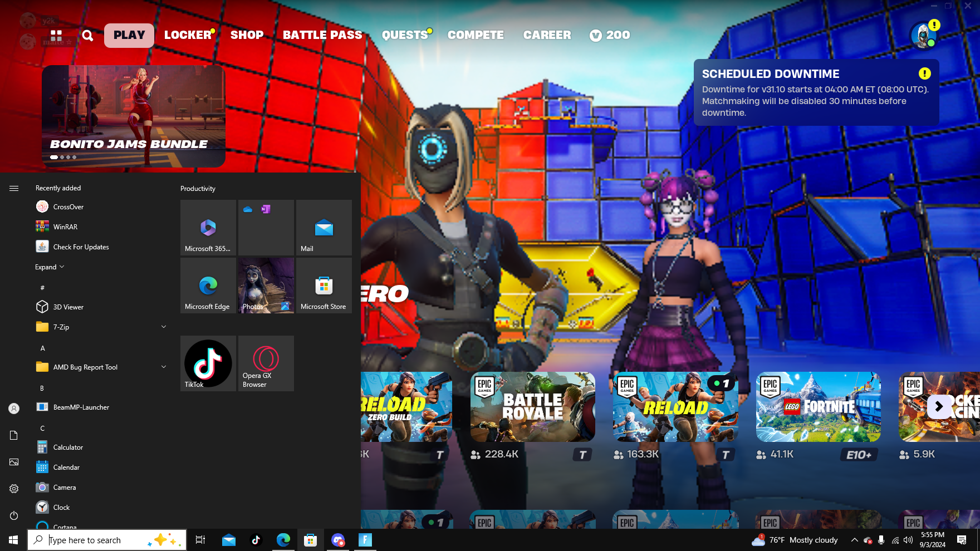
Task: Click the V-Bucks 200 balance
Action: [610, 35]
